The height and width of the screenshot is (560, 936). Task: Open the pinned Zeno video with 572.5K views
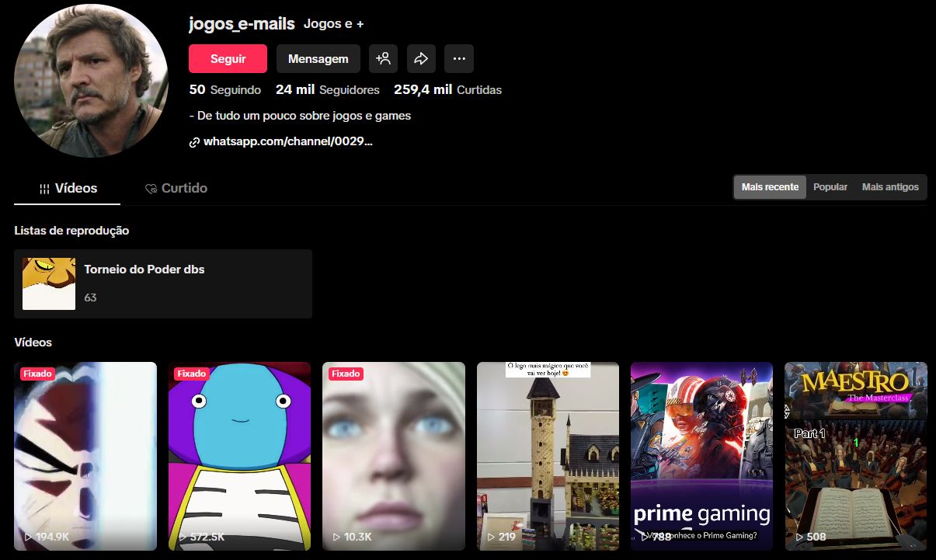point(239,456)
